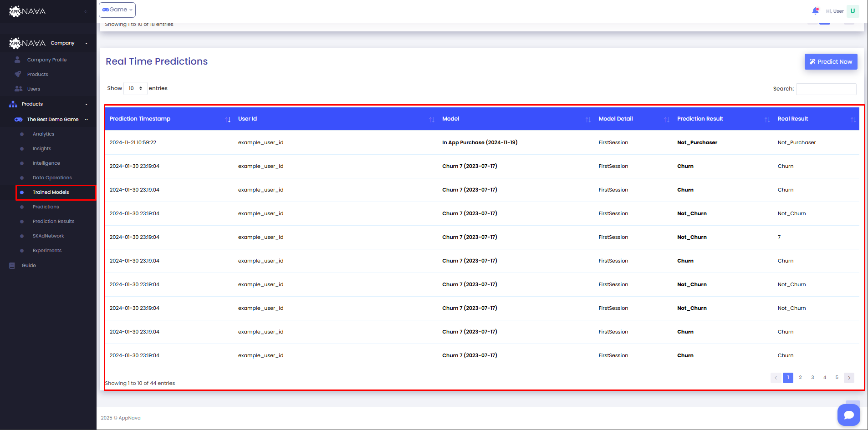Open the Game dropdown in top bar
Image resolution: width=868 pixels, height=430 pixels.
pyautogui.click(x=117, y=10)
